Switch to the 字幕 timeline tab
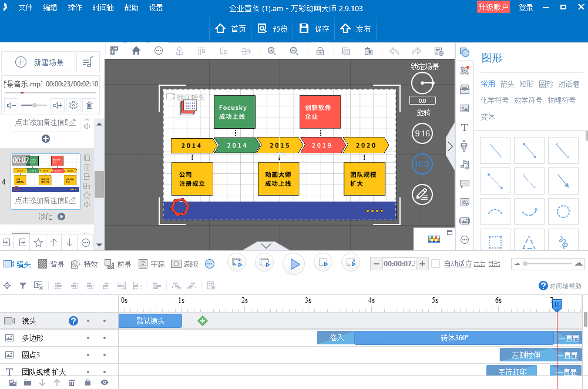Image resolution: width=588 pixels, height=389 pixels. [x=152, y=264]
